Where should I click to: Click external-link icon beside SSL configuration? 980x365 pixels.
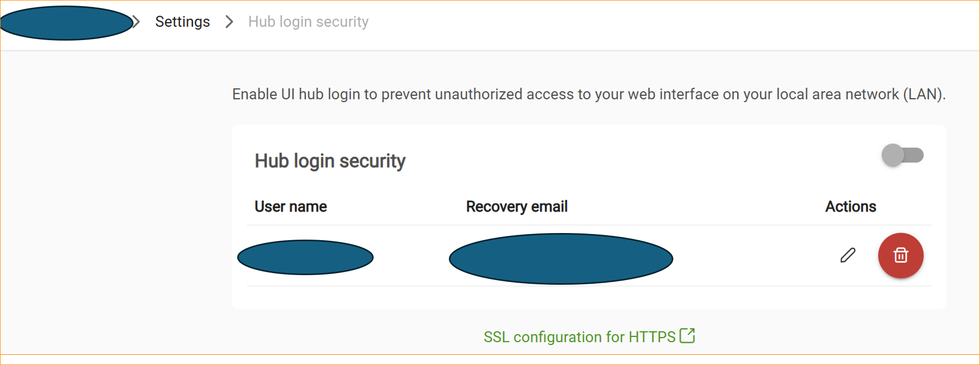pos(687,336)
